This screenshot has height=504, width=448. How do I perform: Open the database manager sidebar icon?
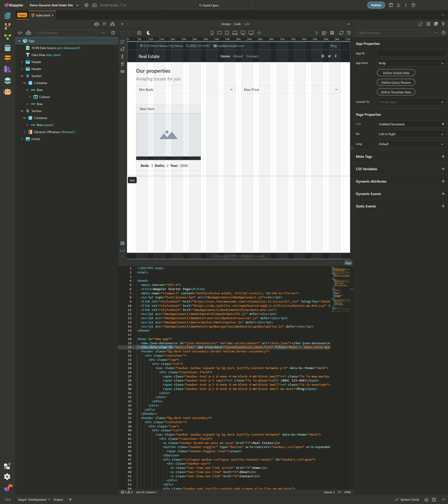click(8, 48)
